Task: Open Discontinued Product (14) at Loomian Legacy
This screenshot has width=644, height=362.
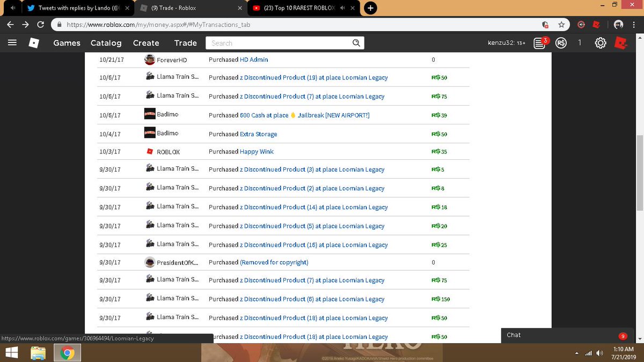Action: (314, 207)
